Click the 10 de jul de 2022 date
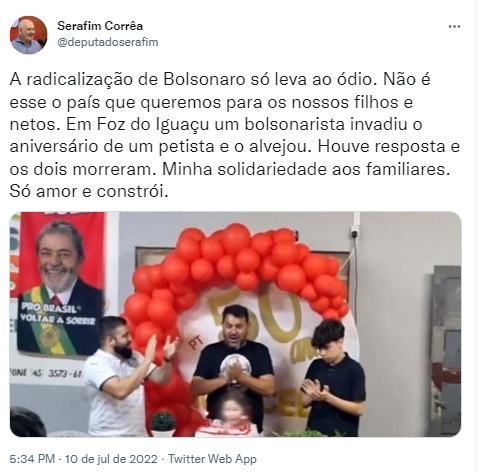The width and height of the screenshot is (478, 472). tap(111, 459)
